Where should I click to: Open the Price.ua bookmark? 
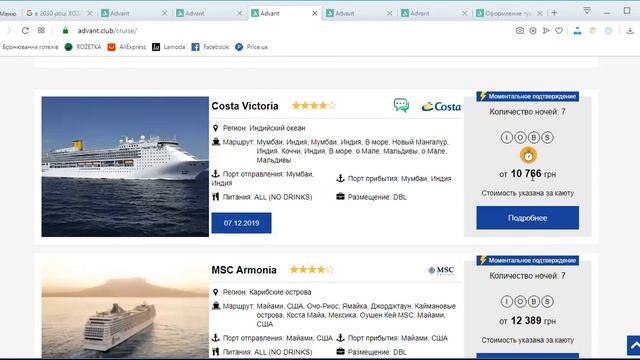click(x=251, y=47)
